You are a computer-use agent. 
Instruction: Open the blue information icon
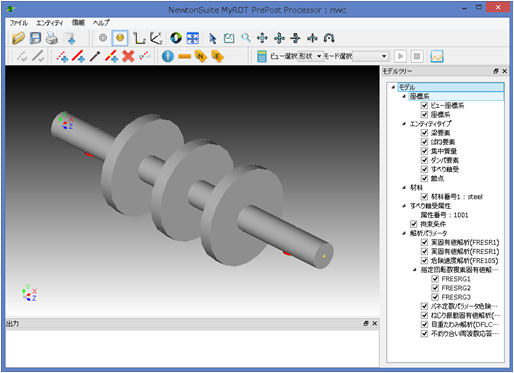click(168, 56)
